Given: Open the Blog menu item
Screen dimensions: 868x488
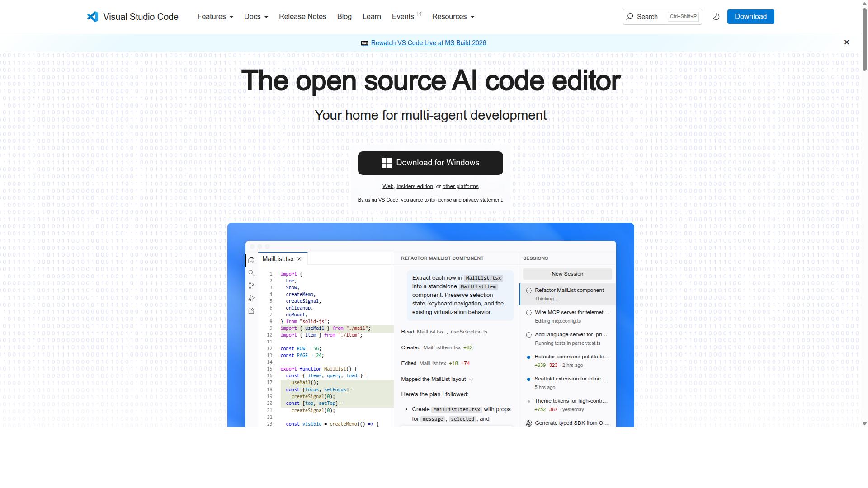Looking at the screenshot, I should pyautogui.click(x=344, y=17).
